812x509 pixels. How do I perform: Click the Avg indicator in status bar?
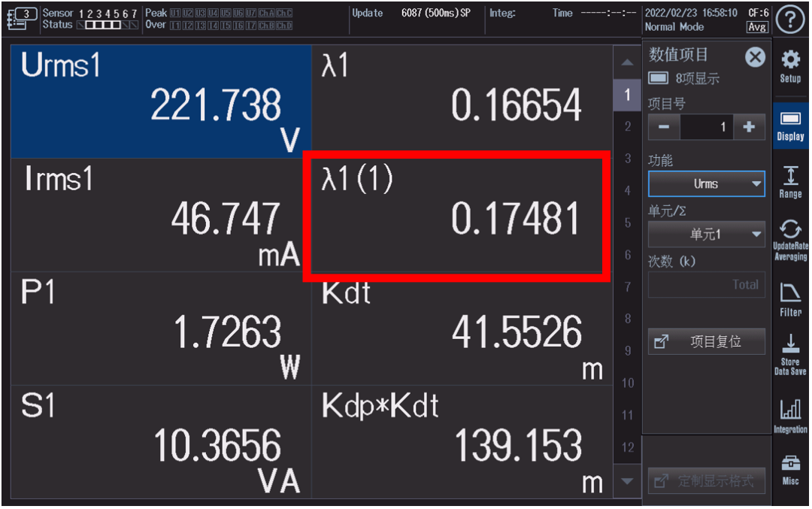[x=756, y=27]
